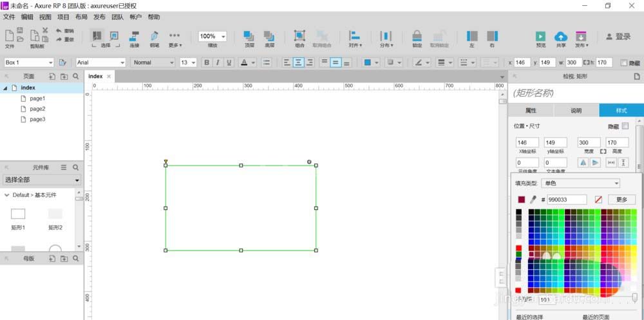This screenshot has width=644, height=320.
Task: Click the 登录 login button
Action: (618, 37)
